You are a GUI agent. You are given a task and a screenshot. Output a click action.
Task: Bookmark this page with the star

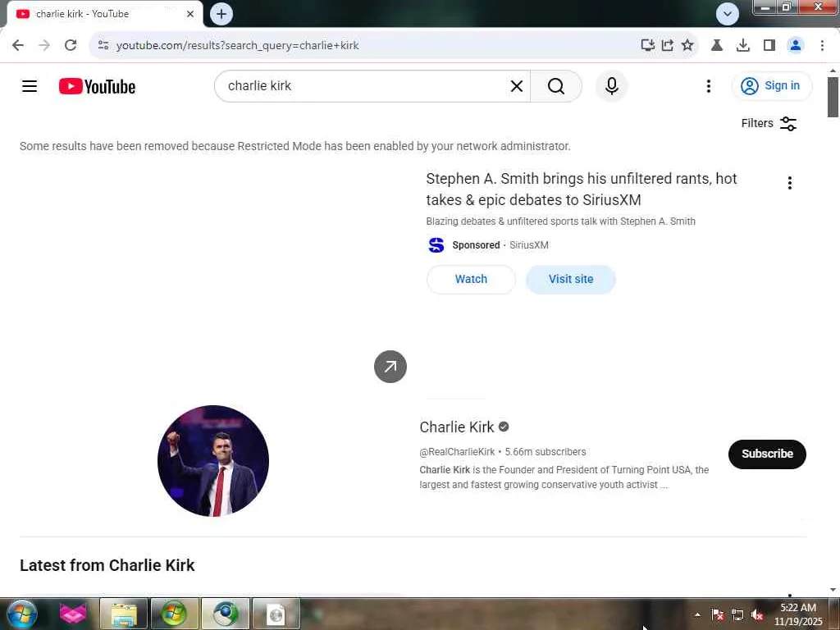click(687, 45)
